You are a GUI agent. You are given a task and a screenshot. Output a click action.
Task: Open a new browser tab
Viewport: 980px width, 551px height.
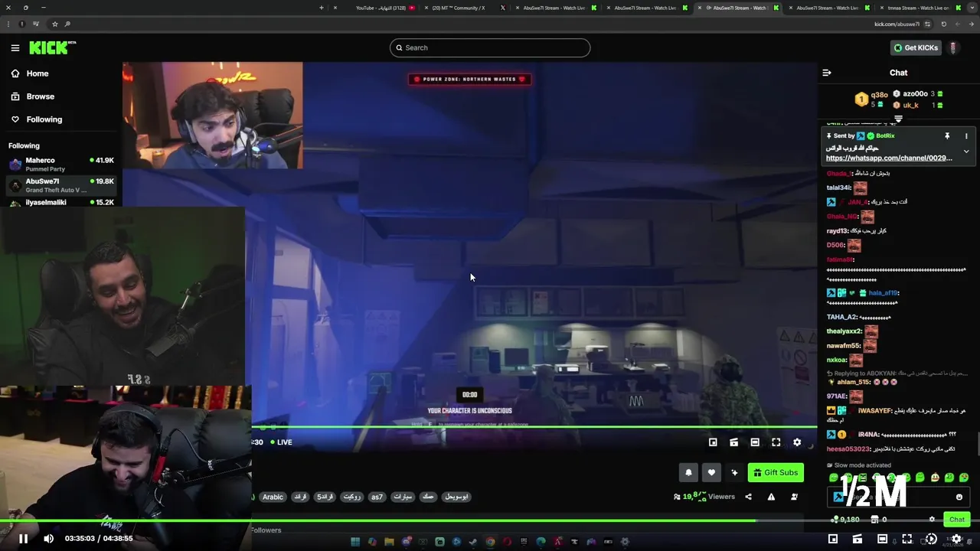pos(322,8)
